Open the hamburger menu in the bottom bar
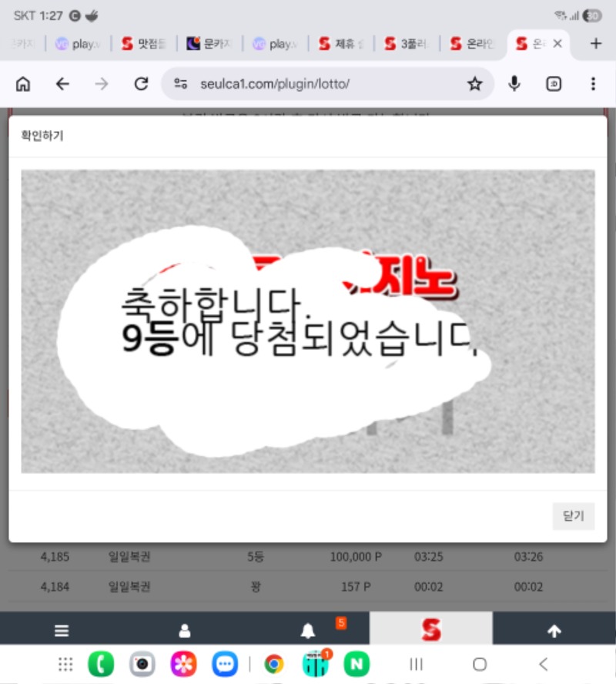The image size is (616, 684). [x=62, y=631]
